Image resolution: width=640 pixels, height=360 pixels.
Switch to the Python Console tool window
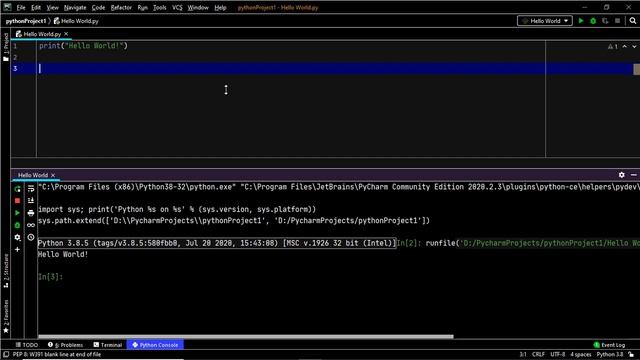tap(155, 345)
